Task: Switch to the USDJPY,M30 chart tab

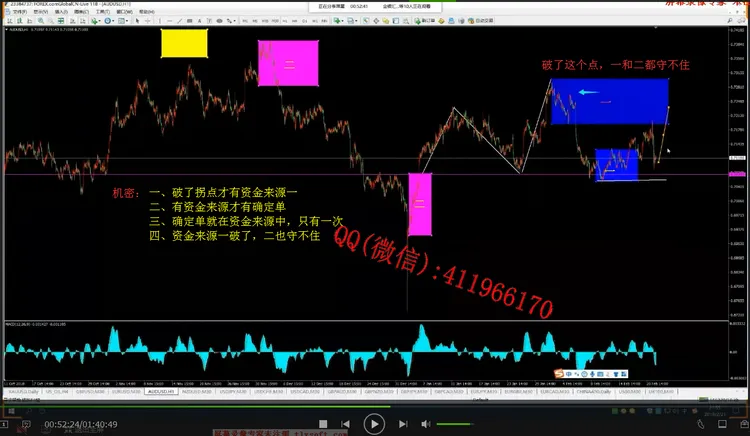Action: pyautogui.click(x=233, y=392)
